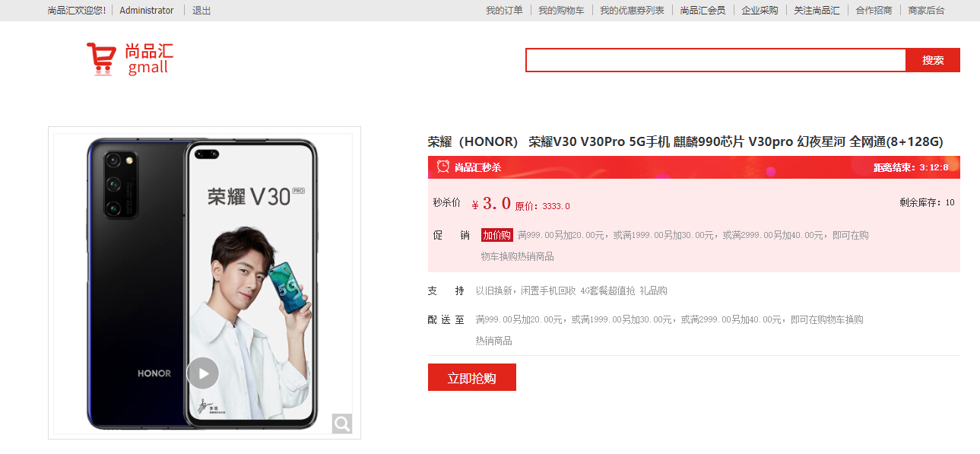The height and width of the screenshot is (454, 980).
Task: Focus the search input field
Action: click(x=715, y=60)
